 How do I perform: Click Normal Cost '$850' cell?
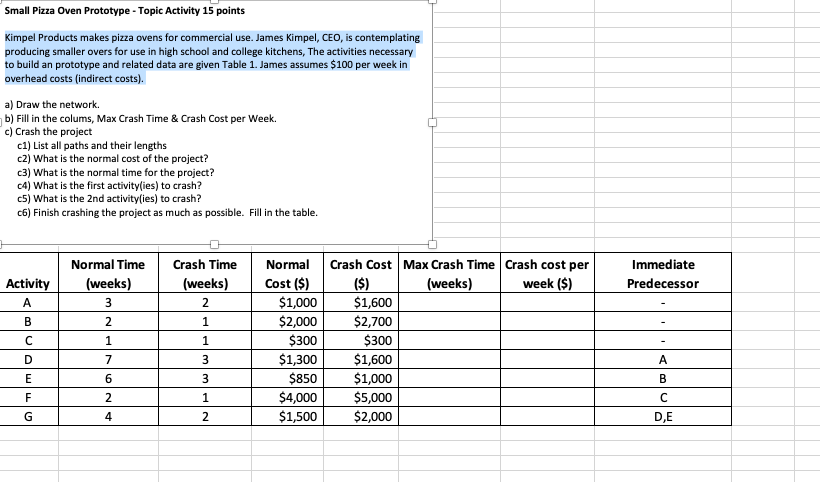coord(288,378)
